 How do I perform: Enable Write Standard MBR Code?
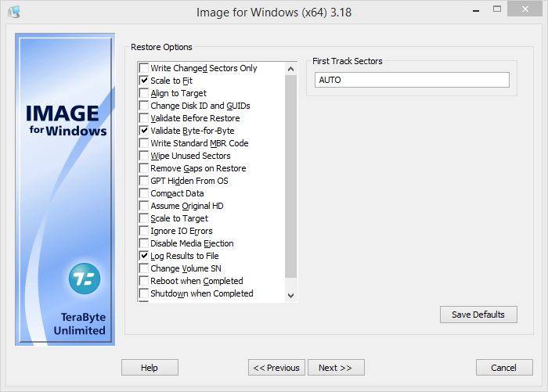coord(143,143)
